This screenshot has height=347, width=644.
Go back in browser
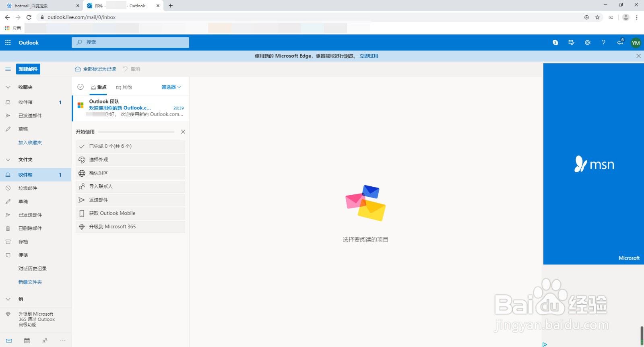click(7, 17)
